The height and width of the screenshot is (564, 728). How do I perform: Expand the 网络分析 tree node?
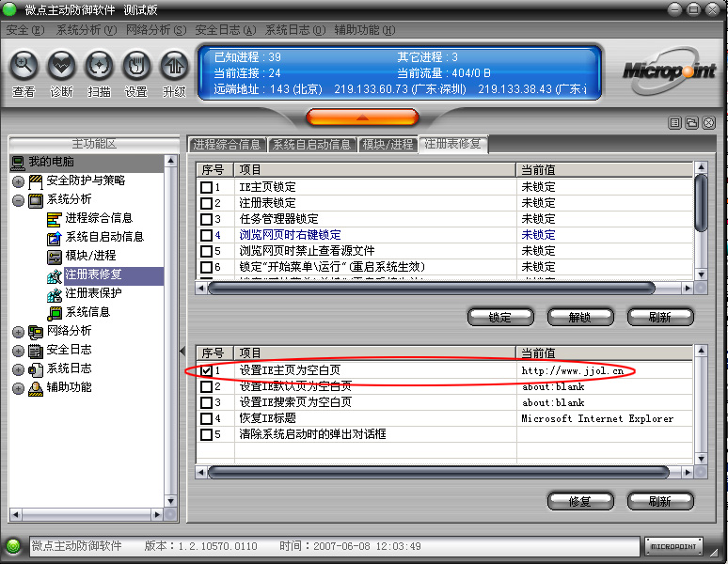point(19,332)
